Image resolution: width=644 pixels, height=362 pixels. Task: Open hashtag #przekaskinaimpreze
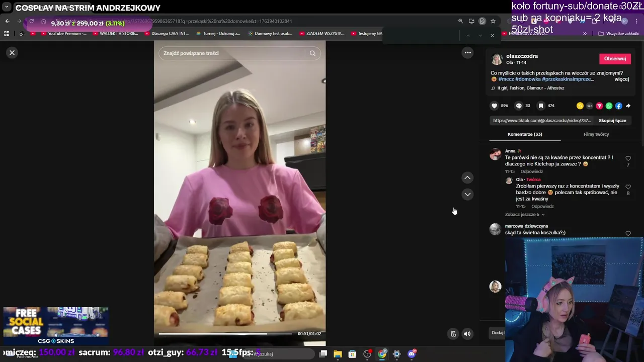(568, 79)
